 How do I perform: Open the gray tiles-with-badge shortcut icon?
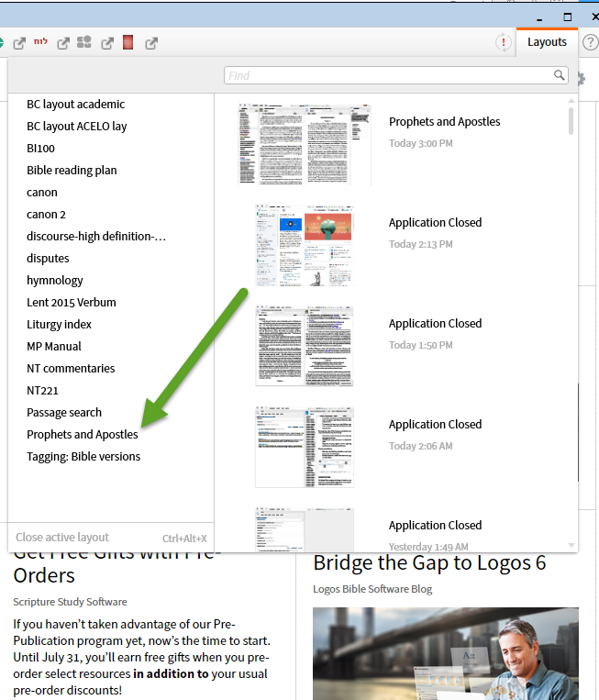83,42
